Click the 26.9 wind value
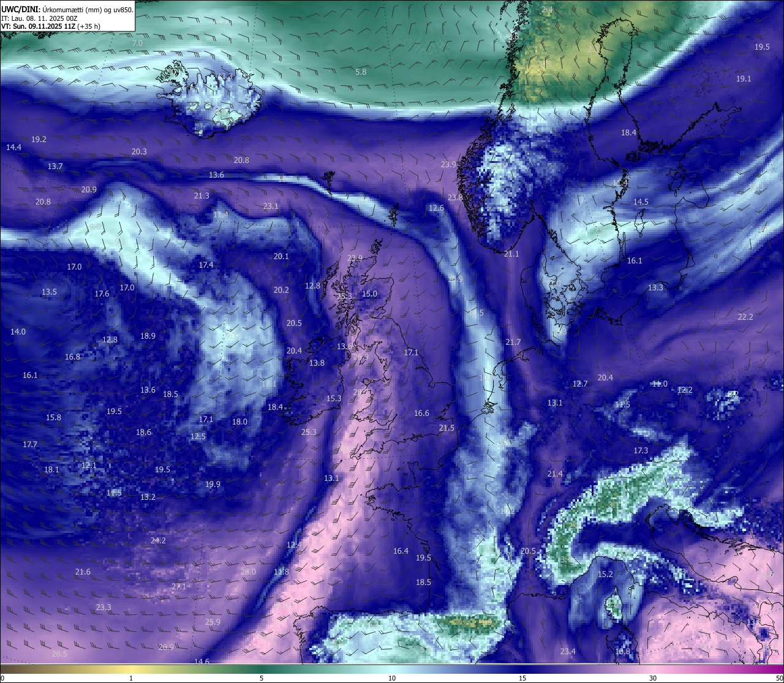 click(x=166, y=647)
